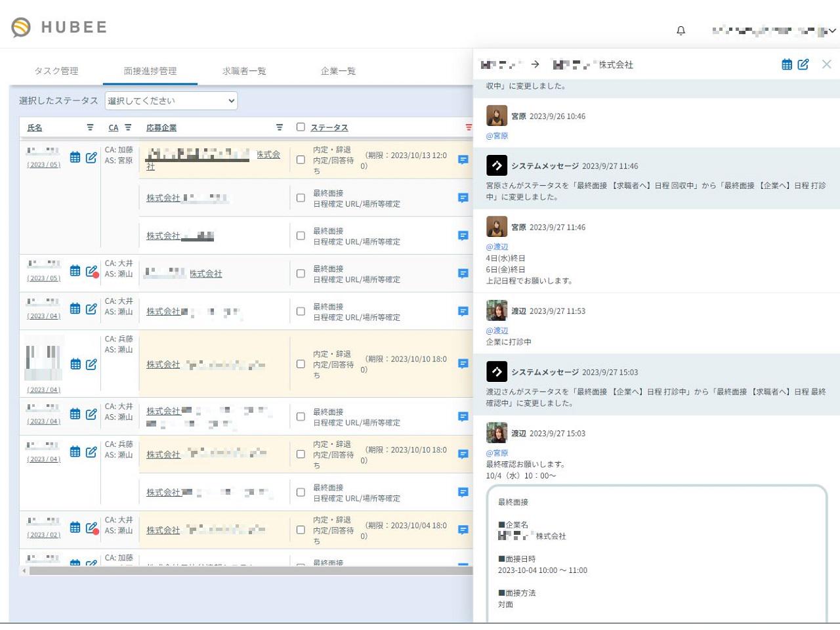
Task: Click edit icon with red dot, 2023/02 row
Action: point(91,528)
